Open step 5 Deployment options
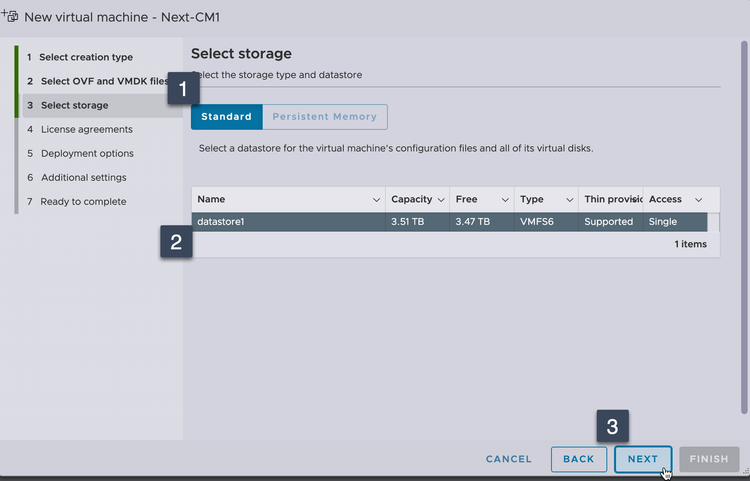750x481 pixels. pos(87,153)
